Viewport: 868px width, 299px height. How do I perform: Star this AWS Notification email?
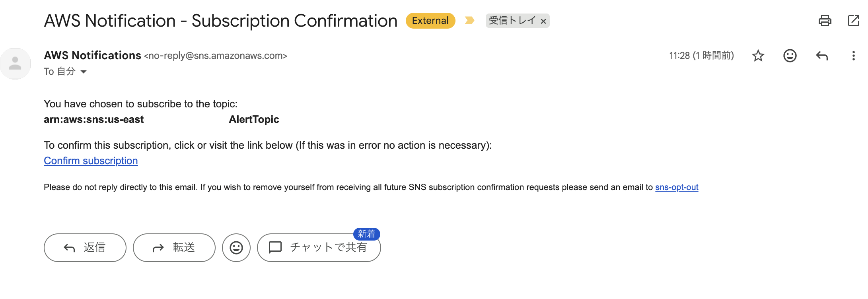tap(758, 56)
